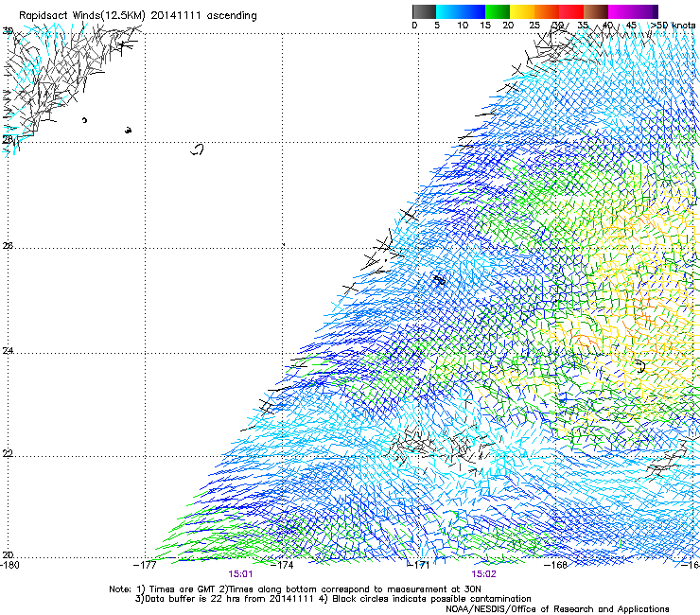This screenshot has width=700, height=615.
Task: Click the date '20141111 ascending' in title
Action: click(x=203, y=16)
